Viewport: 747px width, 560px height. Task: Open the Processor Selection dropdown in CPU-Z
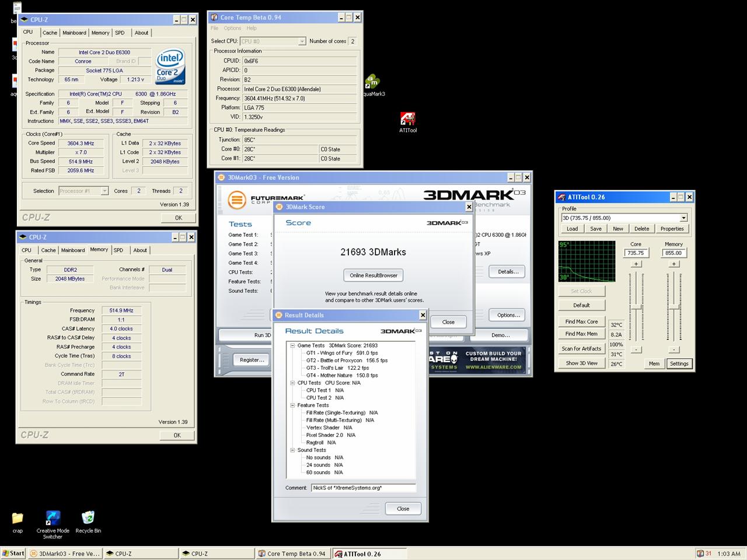(104, 191)
